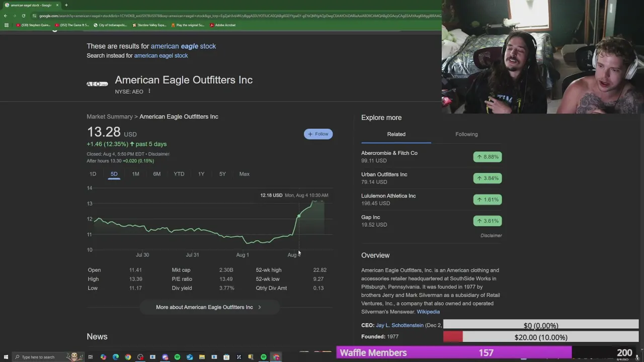
Task: Click the Mkt cap value 2.30B
Action: point(226,270)
